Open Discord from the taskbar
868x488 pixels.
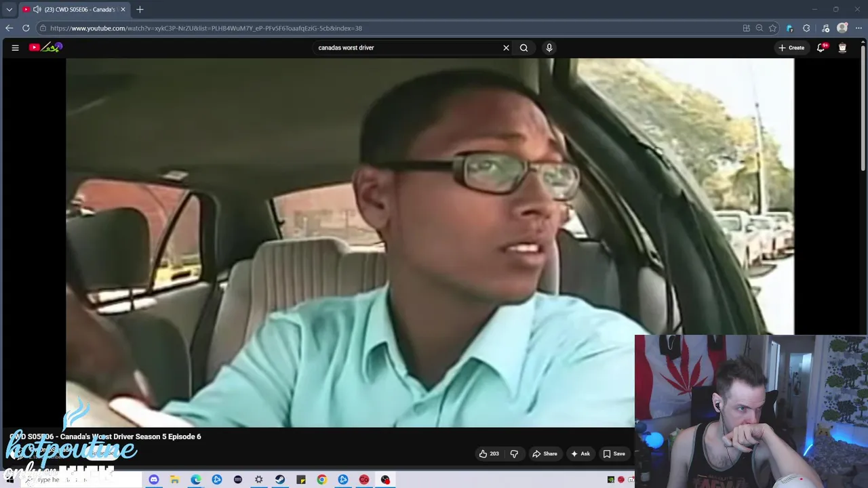point(153,480)
